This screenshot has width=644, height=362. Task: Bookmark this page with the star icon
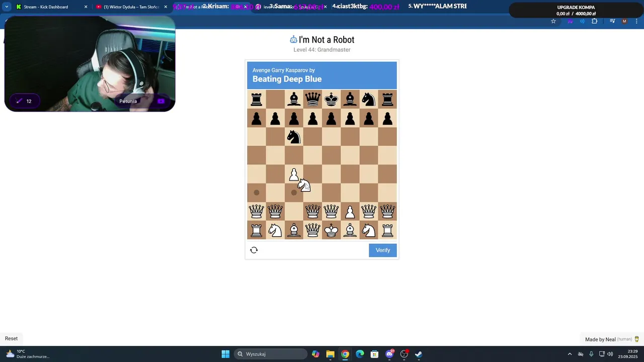pyautogui.click(x=553, y=21)
